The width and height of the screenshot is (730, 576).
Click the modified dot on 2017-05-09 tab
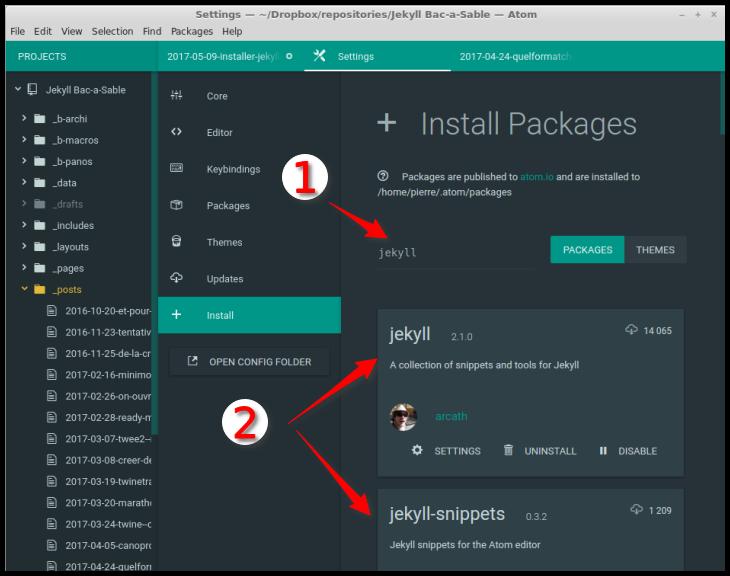[x=289, y=56]
